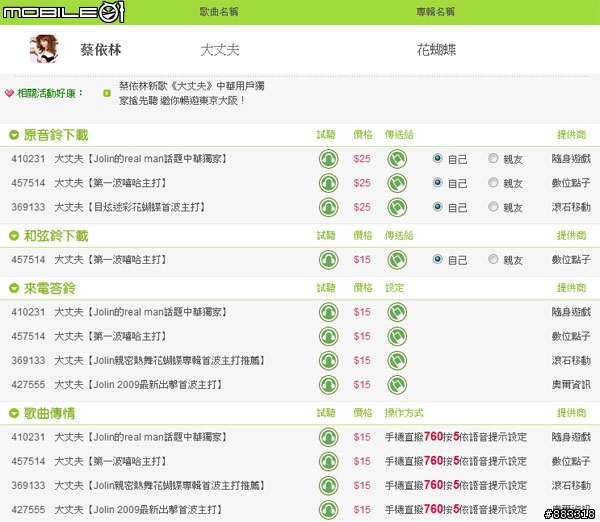Send 457514 ringtone in 原音鈴下載 section
The width and height of the screenshot is (600, 522).
coord(397,183)
